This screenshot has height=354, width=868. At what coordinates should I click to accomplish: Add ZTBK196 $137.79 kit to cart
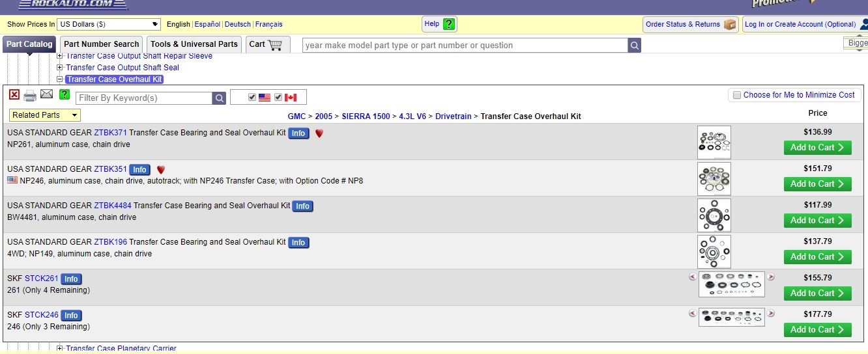(817, 257)
